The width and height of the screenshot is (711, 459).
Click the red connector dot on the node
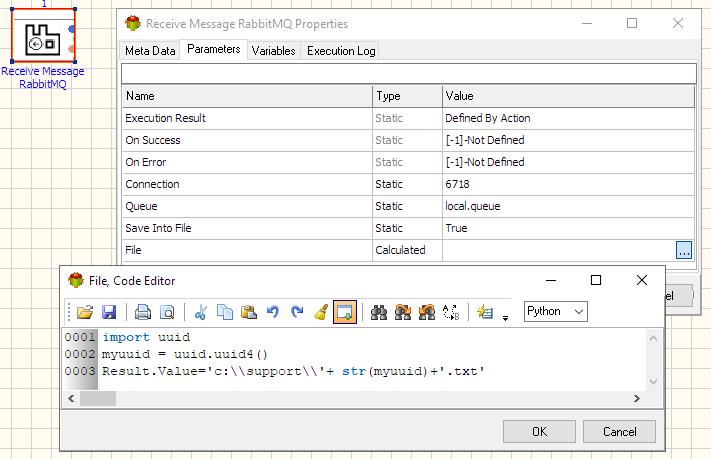click(71, 49)
